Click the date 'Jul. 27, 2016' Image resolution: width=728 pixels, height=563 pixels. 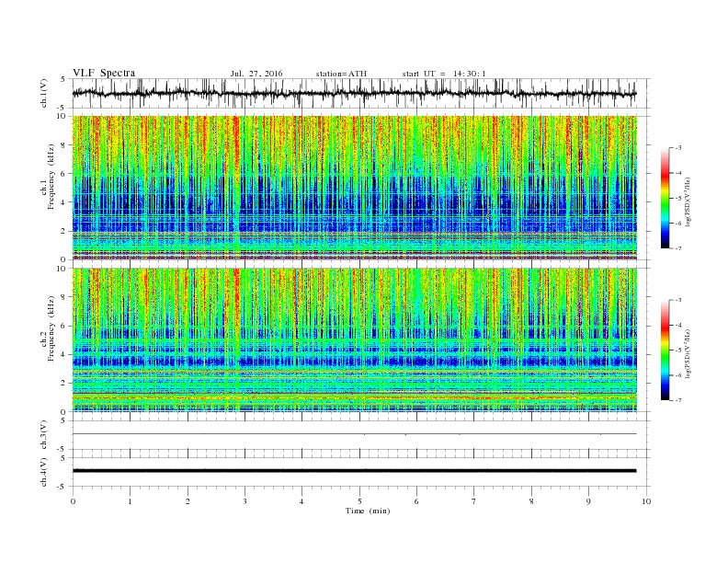[x=256, y=74]
